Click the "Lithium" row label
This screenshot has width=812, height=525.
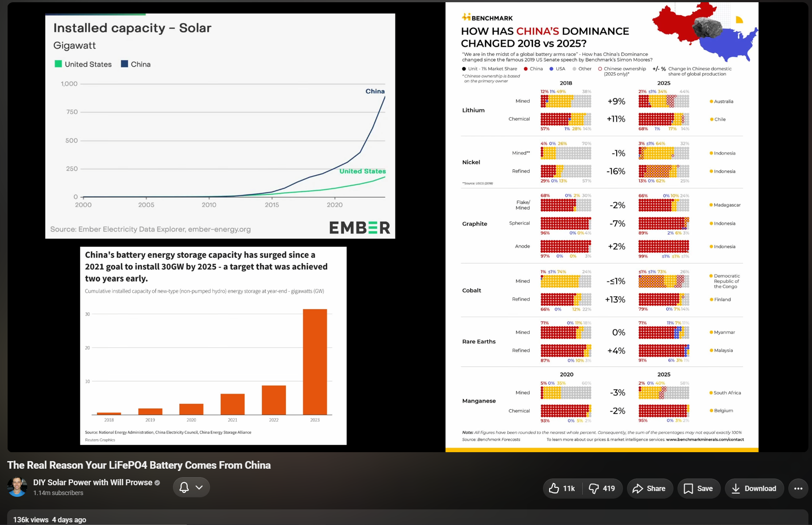point(473,110)
